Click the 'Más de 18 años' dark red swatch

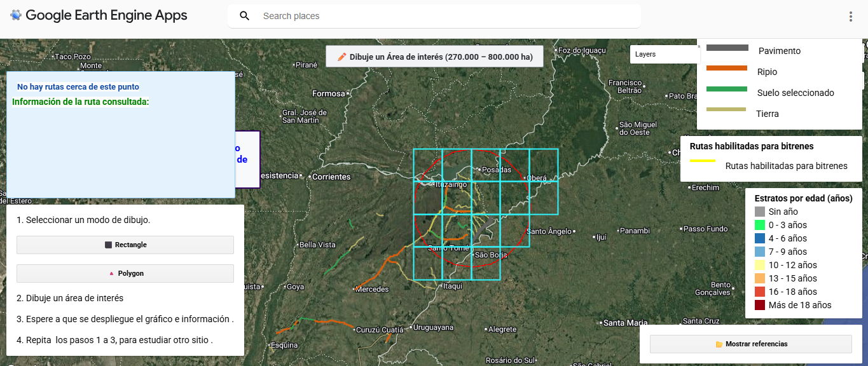click(760, 305)
